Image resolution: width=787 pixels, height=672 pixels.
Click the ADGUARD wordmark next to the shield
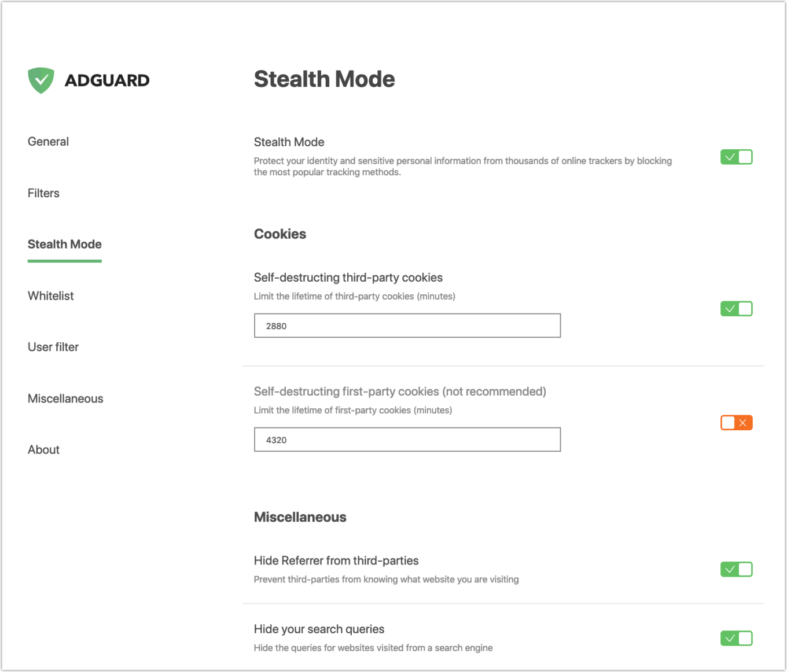[x=107, y=80]
